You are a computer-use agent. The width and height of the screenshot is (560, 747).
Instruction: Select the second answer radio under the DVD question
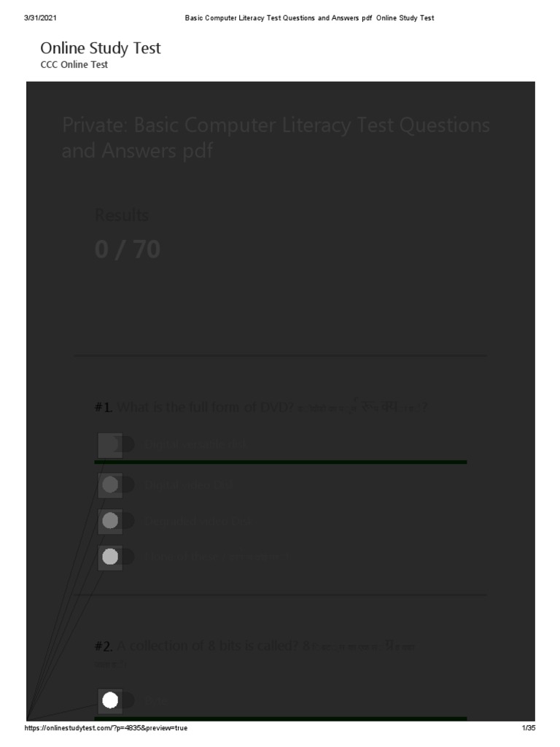tap(110, 484)
